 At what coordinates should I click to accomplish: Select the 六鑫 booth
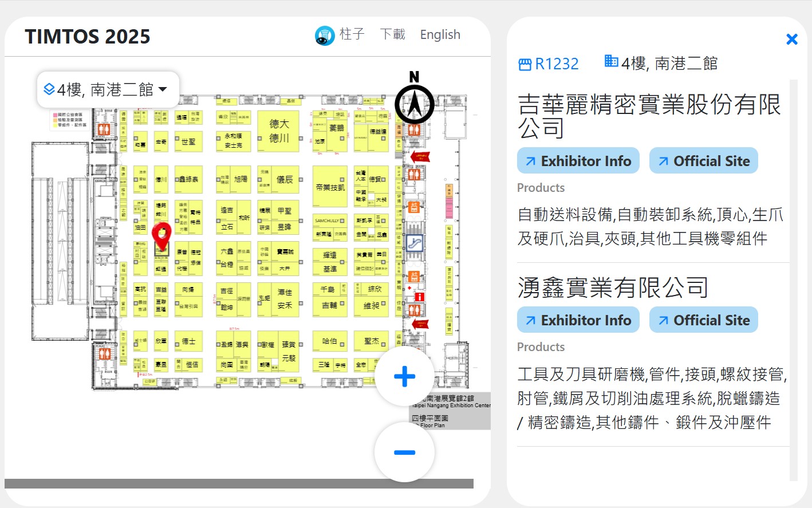point(227,251)
